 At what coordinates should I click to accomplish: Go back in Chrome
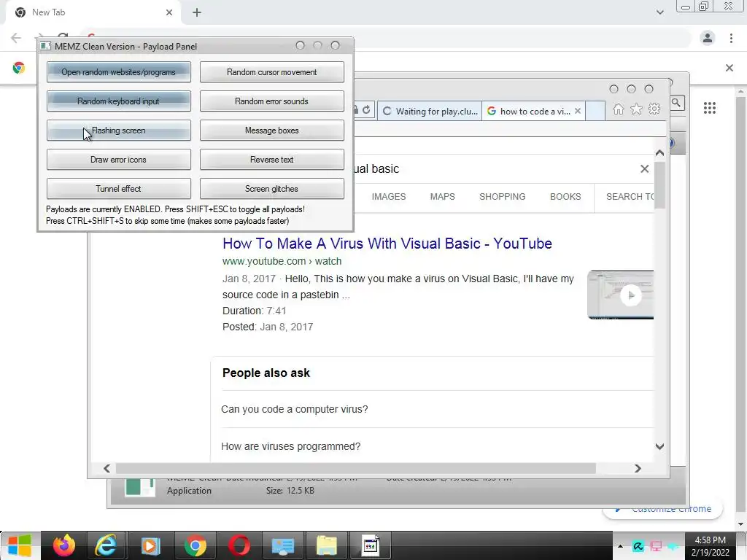click(16, 38)
